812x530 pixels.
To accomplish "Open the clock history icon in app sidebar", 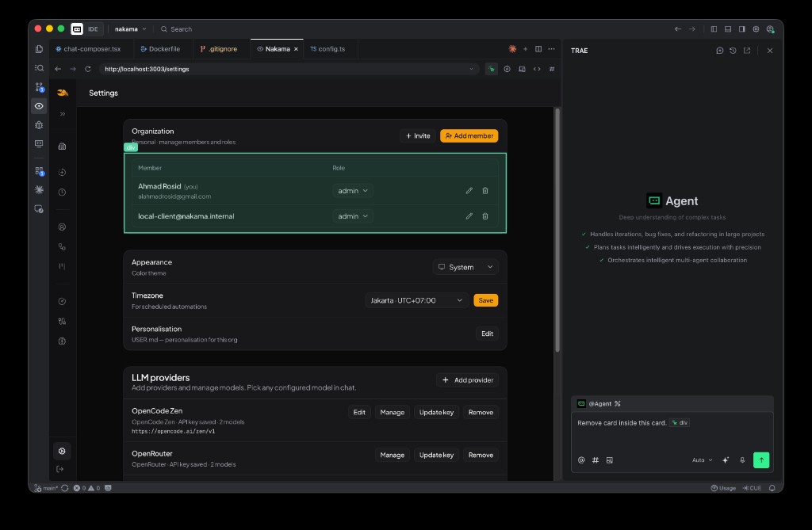I will click(x=62, y=192).
